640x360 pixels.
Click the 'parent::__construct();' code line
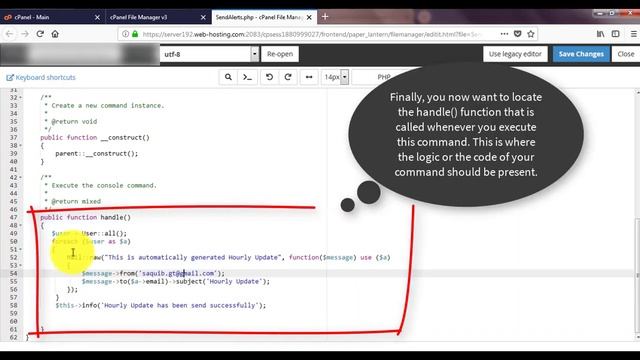tap(97, 153)
